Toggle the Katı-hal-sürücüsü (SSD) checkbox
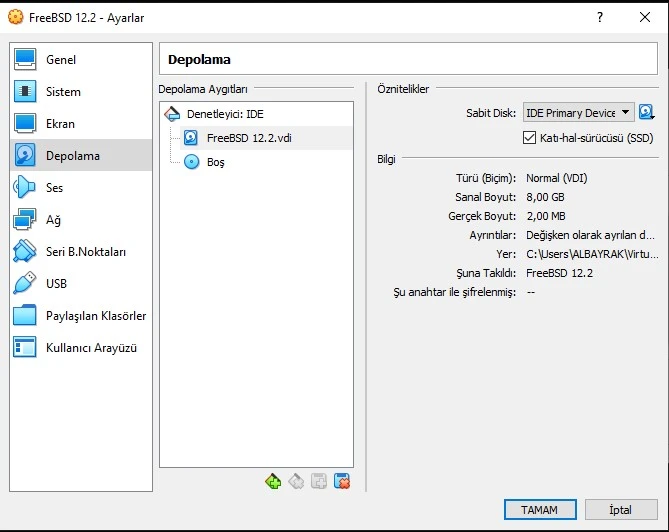This screenshot has height=532, width=669. point(529,138)
